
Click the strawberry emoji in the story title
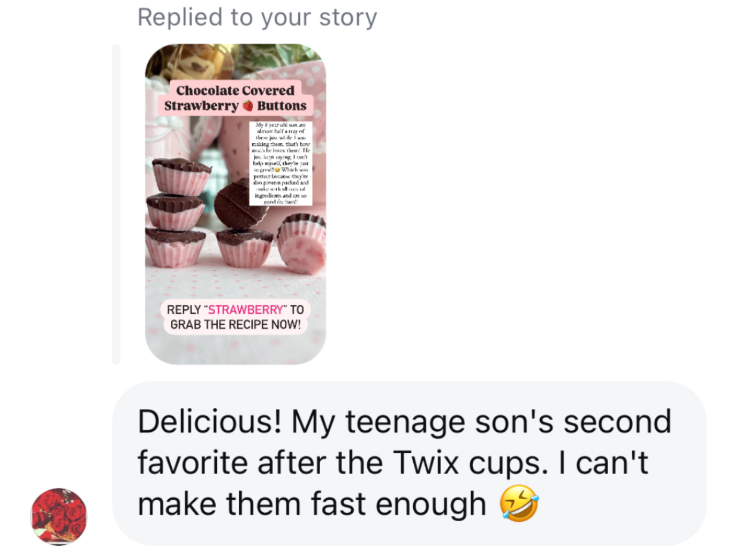click(247, 106)
